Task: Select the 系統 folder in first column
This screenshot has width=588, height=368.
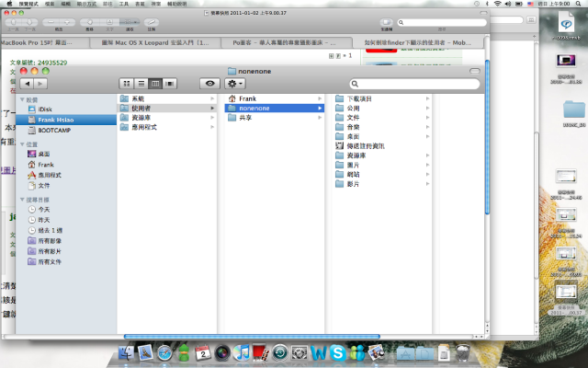Action: 167,98
